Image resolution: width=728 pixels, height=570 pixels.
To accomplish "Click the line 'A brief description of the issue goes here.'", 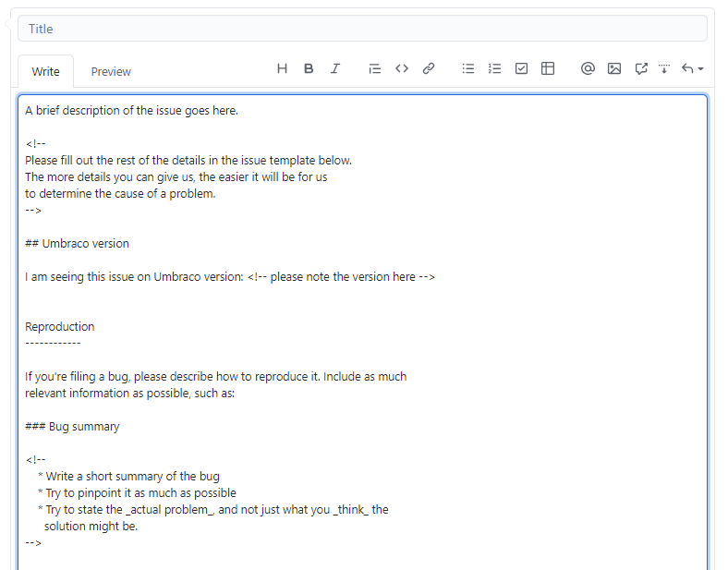I will tap(131, 111).
